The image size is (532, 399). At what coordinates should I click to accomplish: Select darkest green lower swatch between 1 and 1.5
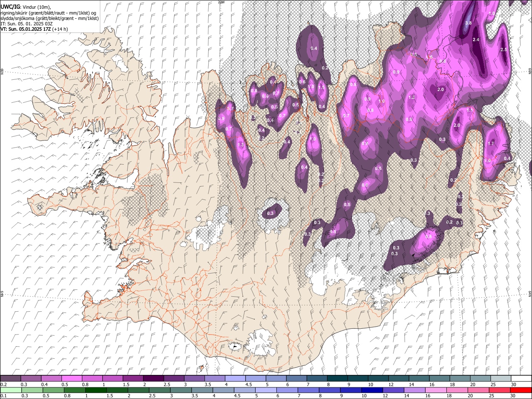click(x=96, y=390)
